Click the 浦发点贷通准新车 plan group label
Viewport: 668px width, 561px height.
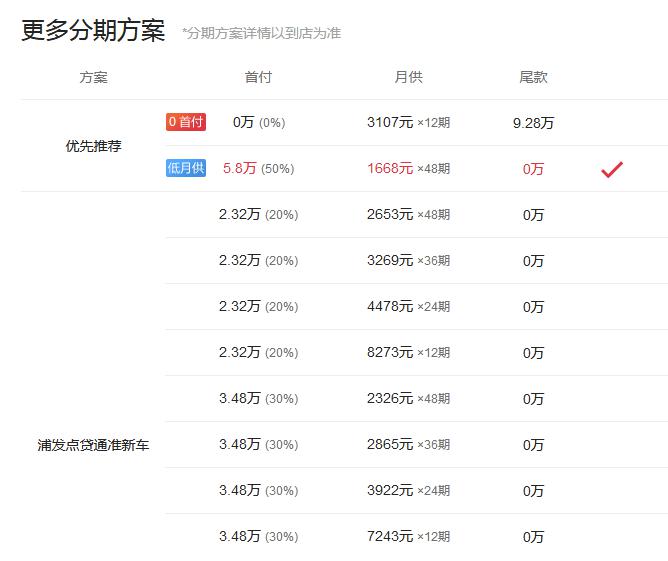[93, 445]
